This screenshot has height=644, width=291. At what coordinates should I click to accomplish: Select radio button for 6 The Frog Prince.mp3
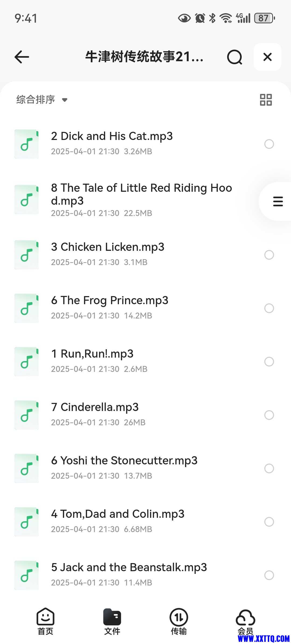pos(269,308)
